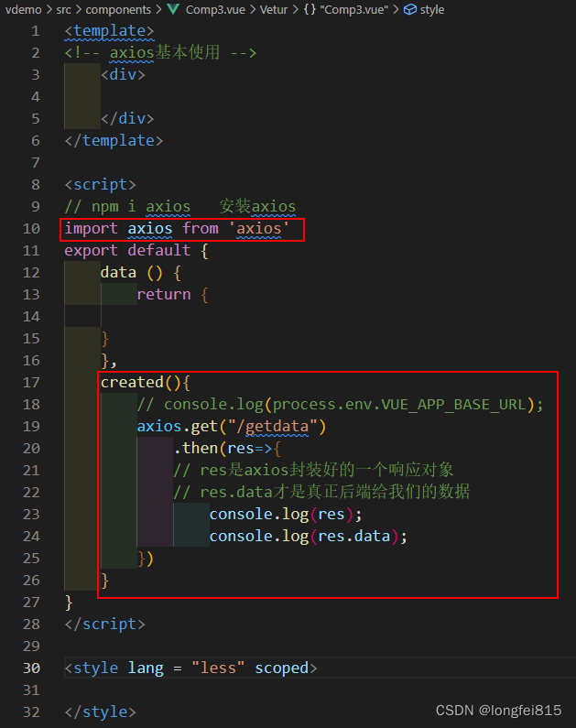The image size is (576, 728).
Task: Click the Vue logo icon in breadcrumbs
Action: pyautogui.click(x=173, y=9)
